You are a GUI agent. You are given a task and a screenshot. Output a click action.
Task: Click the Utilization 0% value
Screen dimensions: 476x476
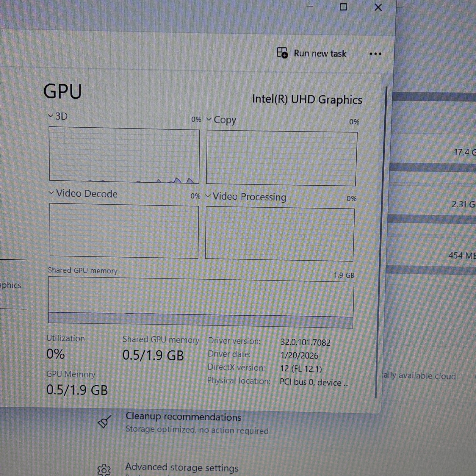tap(56, 354)
